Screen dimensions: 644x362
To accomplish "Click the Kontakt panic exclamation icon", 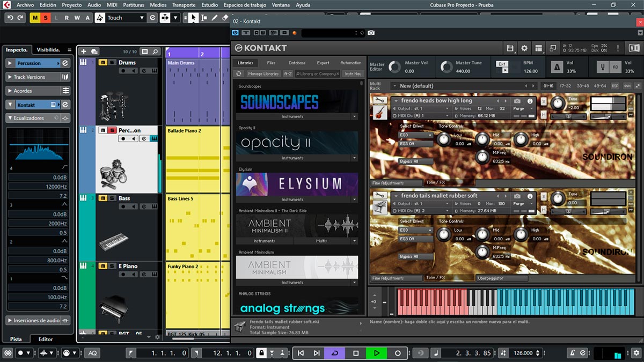I will point(618,48).
